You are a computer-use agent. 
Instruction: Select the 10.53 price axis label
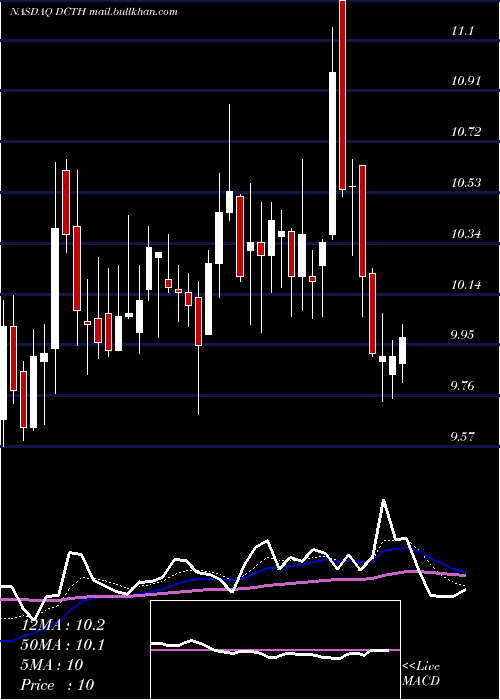coord(466,183)
